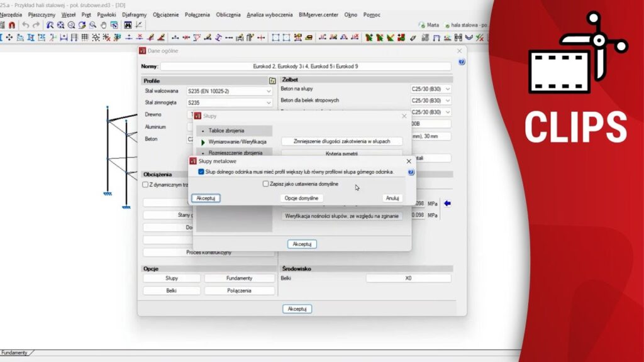Click the Opcje domyślne button
The width and height of the screenshot is (644, 362).
pyautogui.click(x=301, y=198)
